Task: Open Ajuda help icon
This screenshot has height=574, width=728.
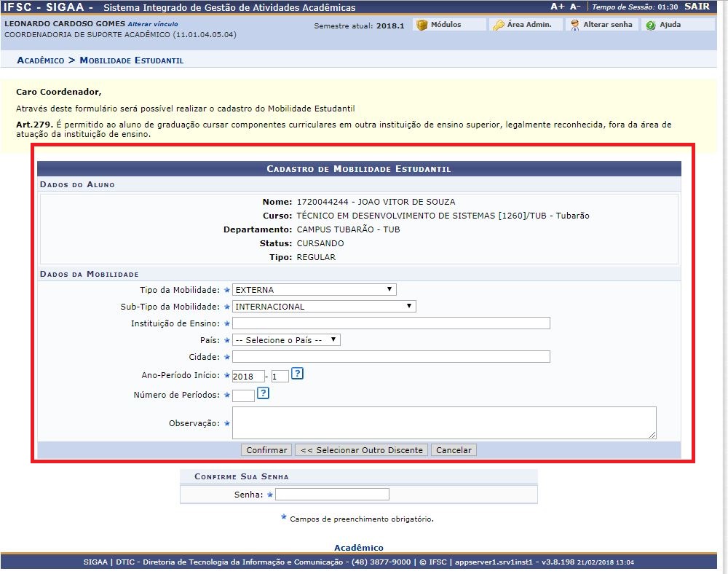Action: [650, 25]
